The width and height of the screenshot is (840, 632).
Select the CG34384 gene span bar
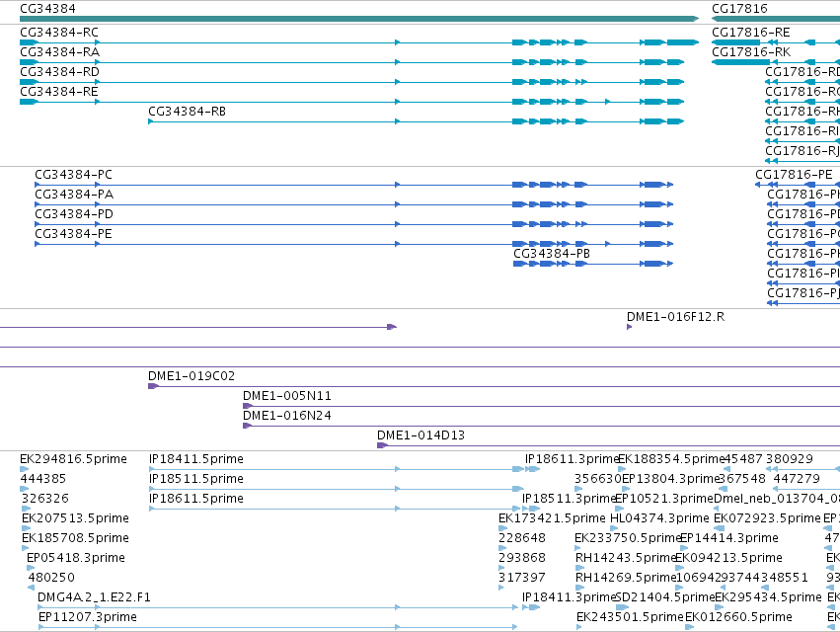(x=359, y=19)
